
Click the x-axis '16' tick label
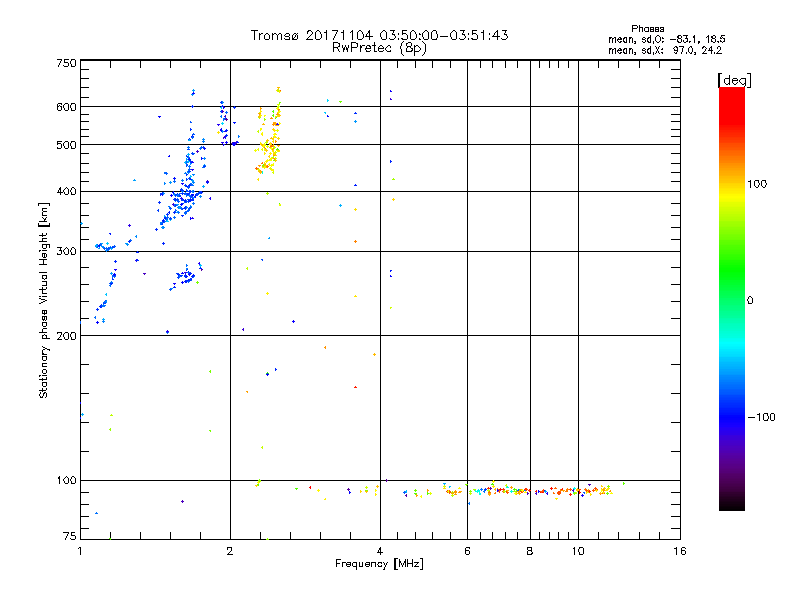click(680, 551)
